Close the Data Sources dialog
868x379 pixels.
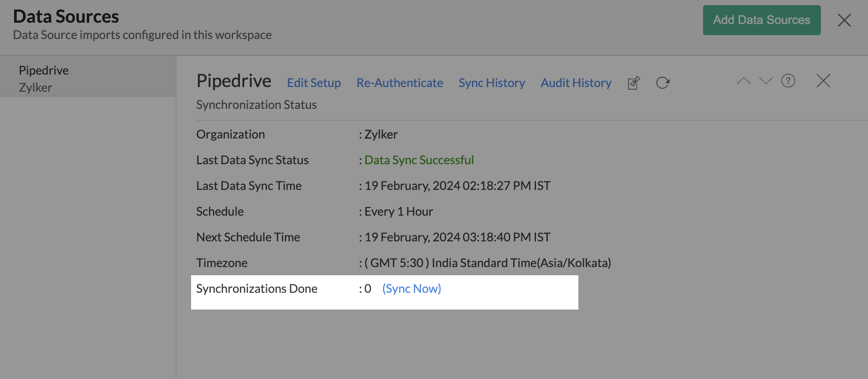(x=844, y=20)
